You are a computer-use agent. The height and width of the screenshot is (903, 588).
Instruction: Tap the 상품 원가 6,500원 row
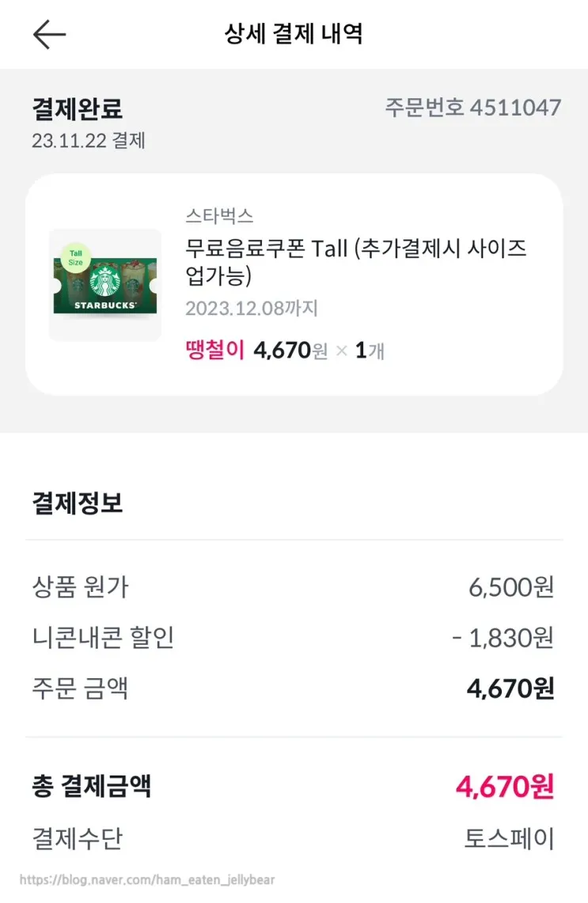[x=293, y=587]
